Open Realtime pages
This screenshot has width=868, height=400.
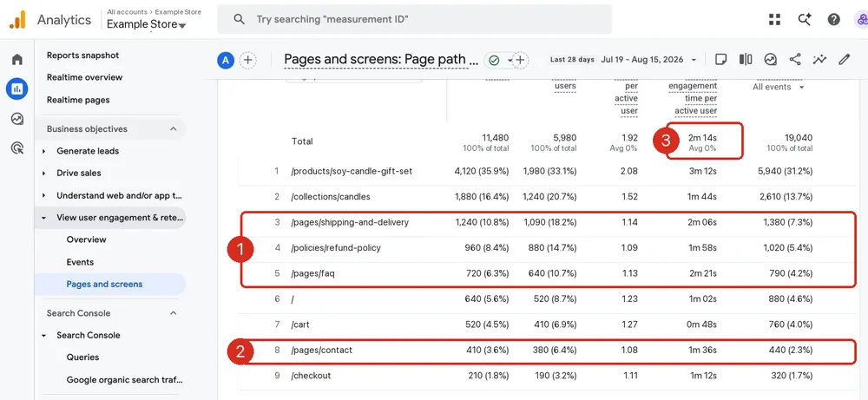78,100
